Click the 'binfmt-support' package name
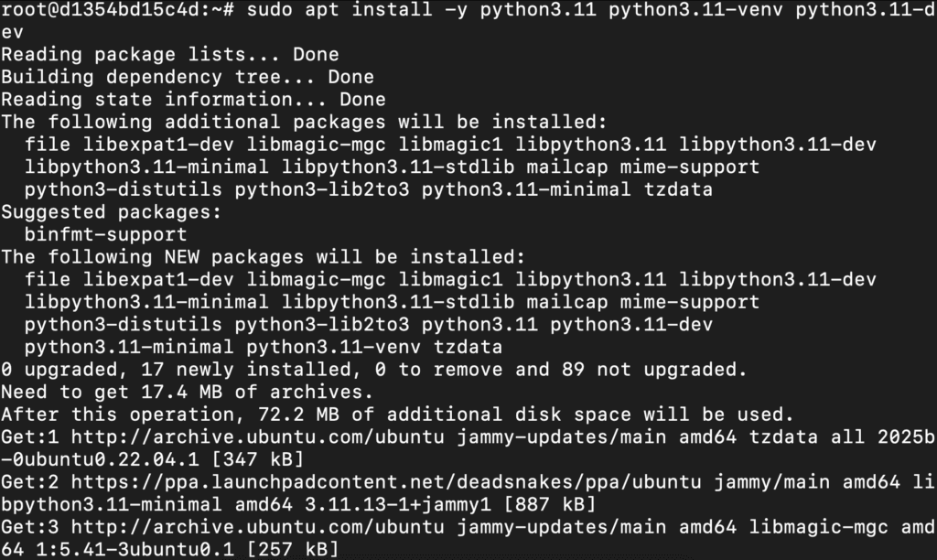The image size is (937, 560). (x=106, y=234)
